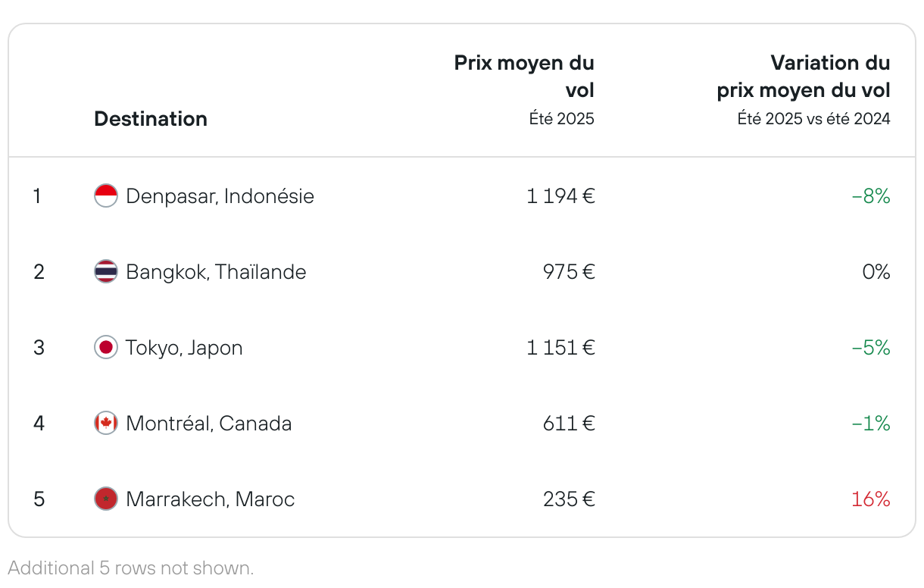Click the Morocco flag icon

point(106,499)
